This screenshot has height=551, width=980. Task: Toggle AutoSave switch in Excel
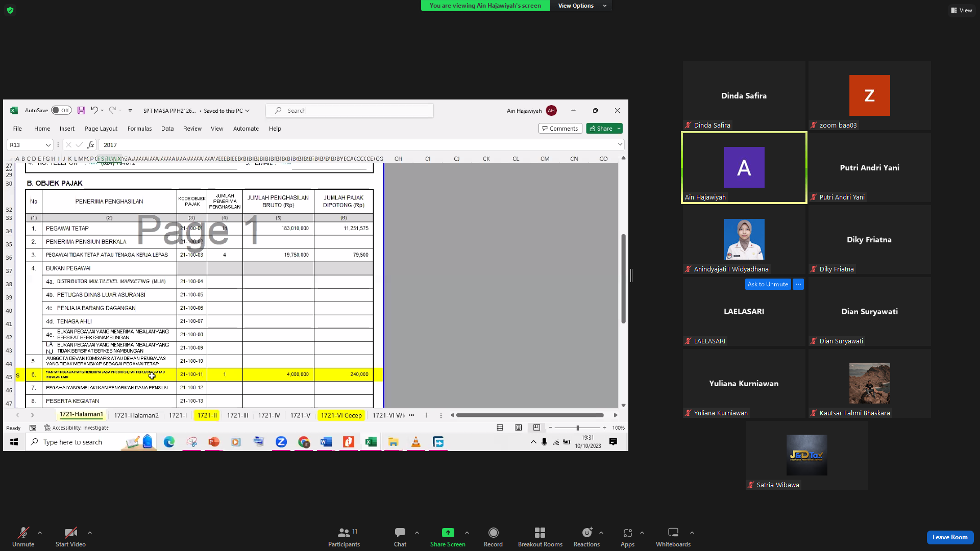coord(61,110)
